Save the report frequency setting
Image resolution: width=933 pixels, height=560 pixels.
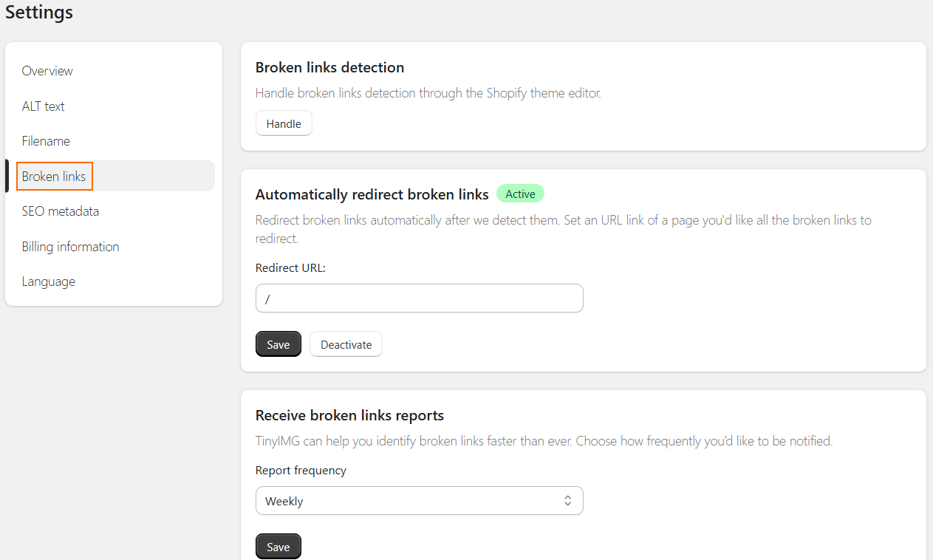pyautogui.click(x=278, y=546)
